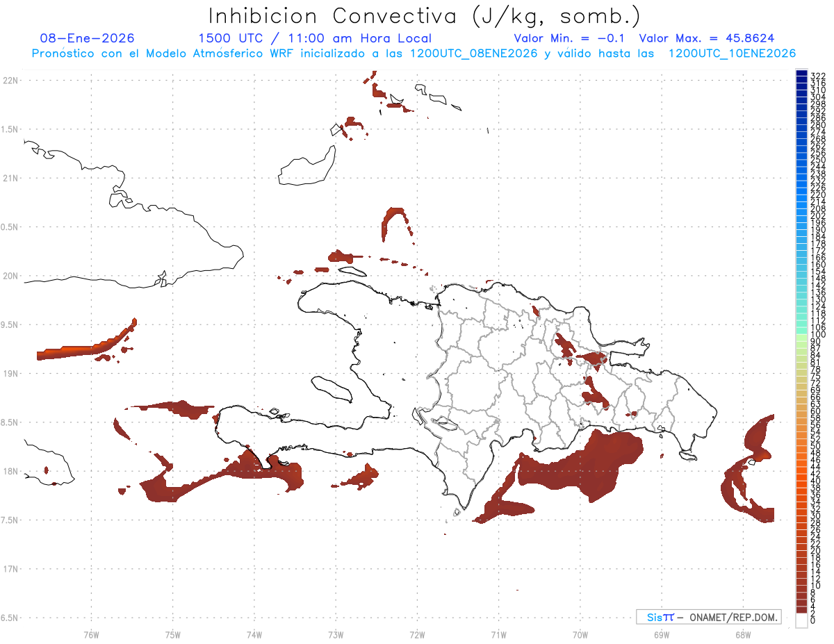
Task: Click the "Pronóstico con el Modelo Atmosférico WRF" line
Action: [414, 53]
